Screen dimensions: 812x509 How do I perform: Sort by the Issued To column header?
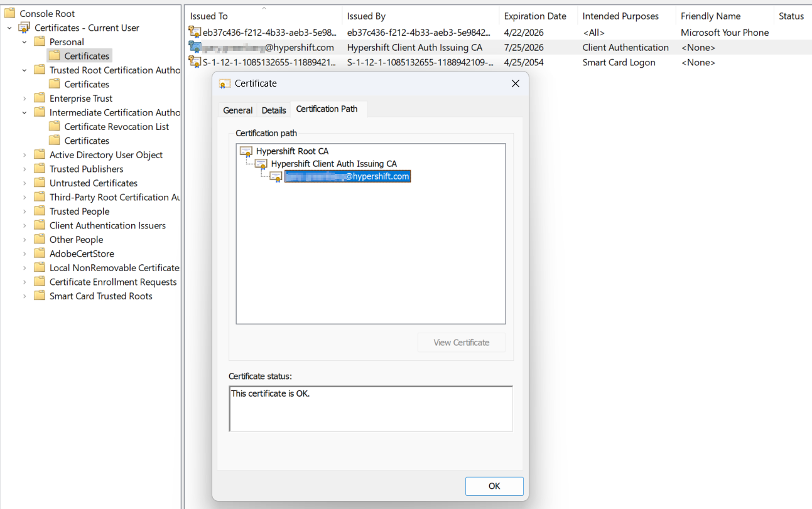point(263,16)
